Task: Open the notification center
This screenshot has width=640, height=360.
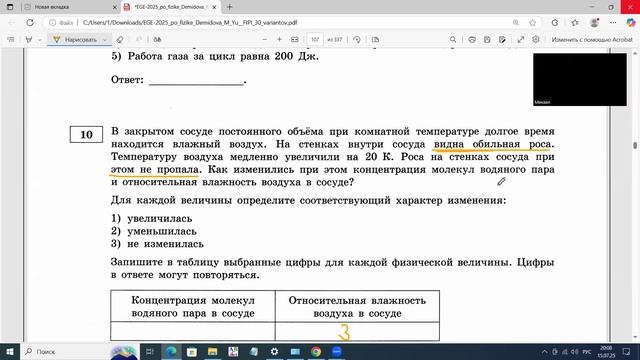Action: (x=627, y=351)
